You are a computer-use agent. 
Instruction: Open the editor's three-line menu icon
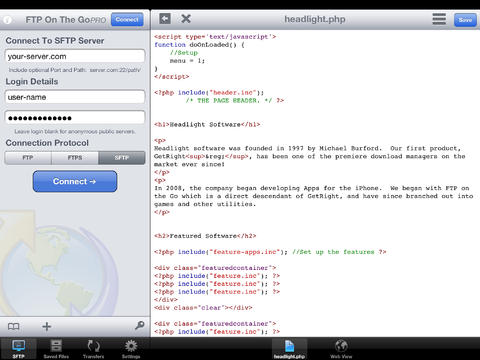[439, 19]
